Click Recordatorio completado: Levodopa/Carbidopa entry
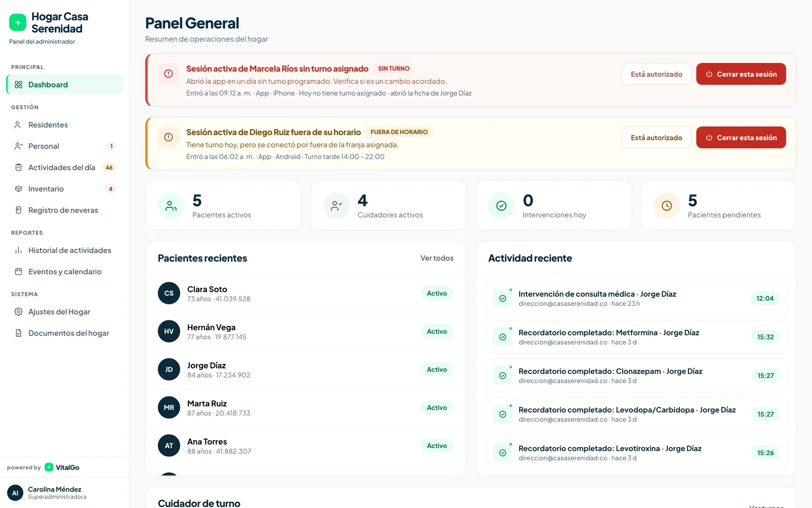The image size is (812, 508). pos(636,414)
